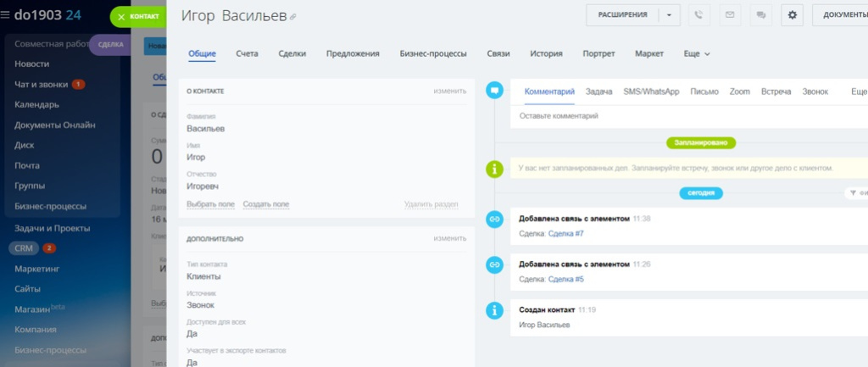Click the Оставьте комментарий input field
The width and height of the screenshot is (868, 367).
(x=688, y=116)
